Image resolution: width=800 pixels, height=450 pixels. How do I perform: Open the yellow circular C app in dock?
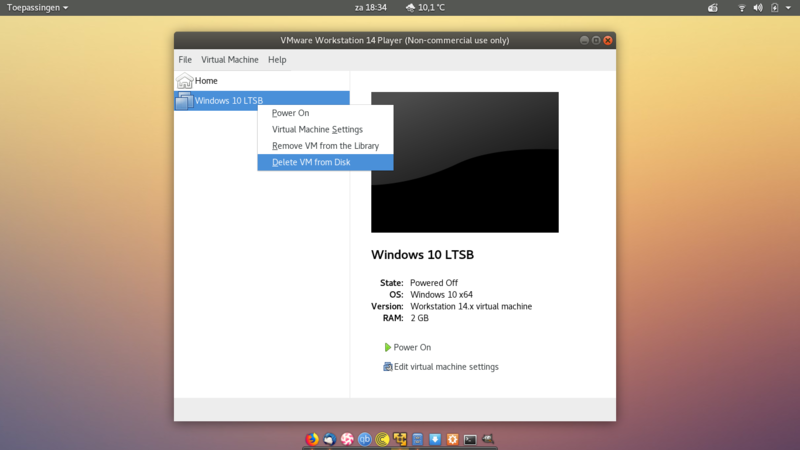(x=382, y=439)
